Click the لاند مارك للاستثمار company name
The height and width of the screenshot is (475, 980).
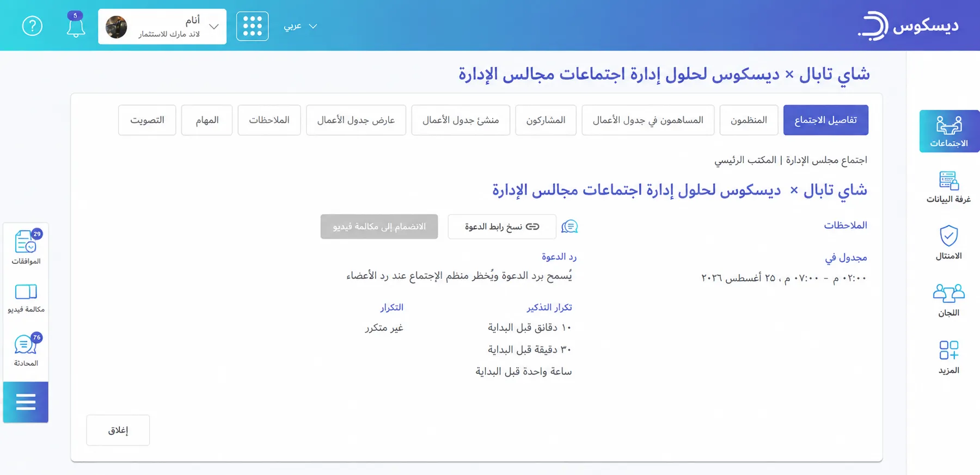click(169, 34)
